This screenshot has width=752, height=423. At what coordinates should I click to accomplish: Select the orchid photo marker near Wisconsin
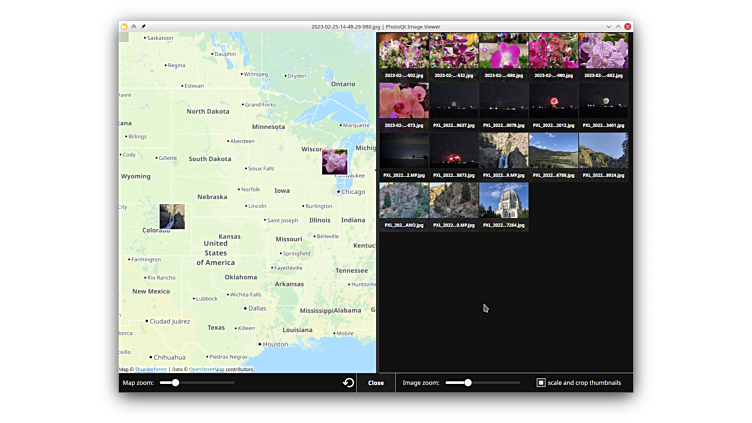click(335, 162)
